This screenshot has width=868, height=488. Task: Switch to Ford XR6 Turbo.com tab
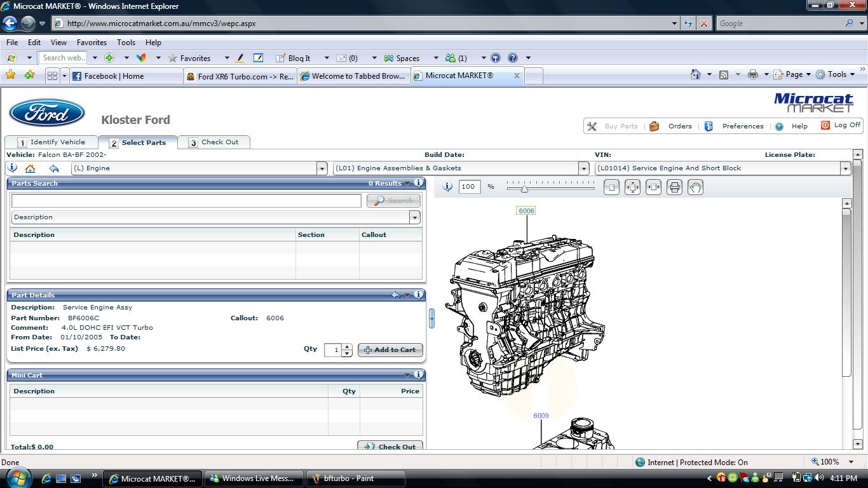click(240, 76)
